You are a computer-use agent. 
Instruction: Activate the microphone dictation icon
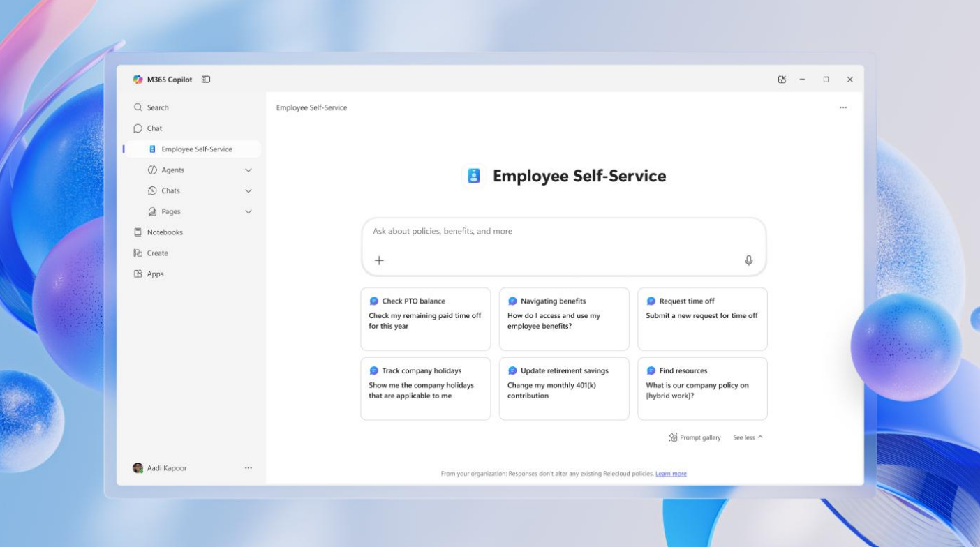748,260
